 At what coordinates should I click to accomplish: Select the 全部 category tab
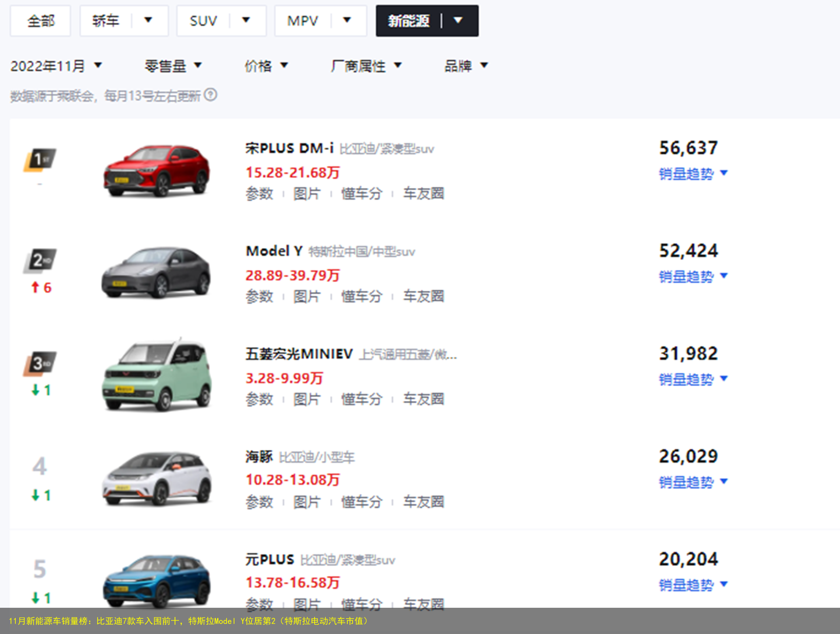(x=40, y=21)
